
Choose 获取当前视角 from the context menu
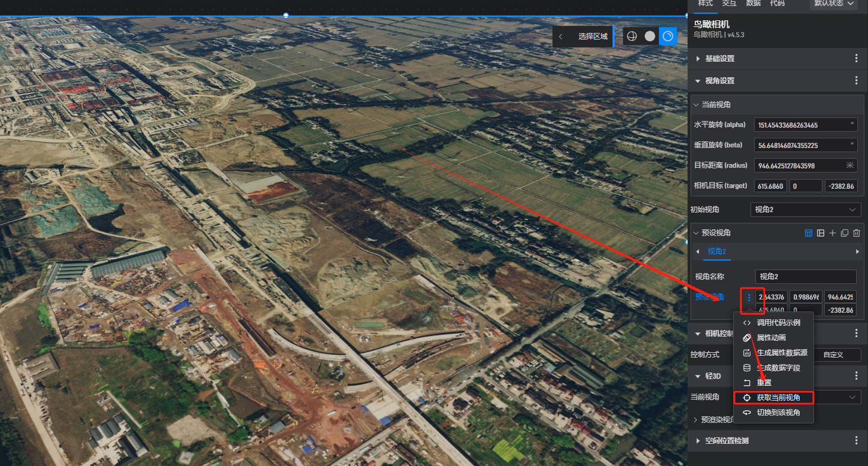pyautogui.click(x=777, y=398)
